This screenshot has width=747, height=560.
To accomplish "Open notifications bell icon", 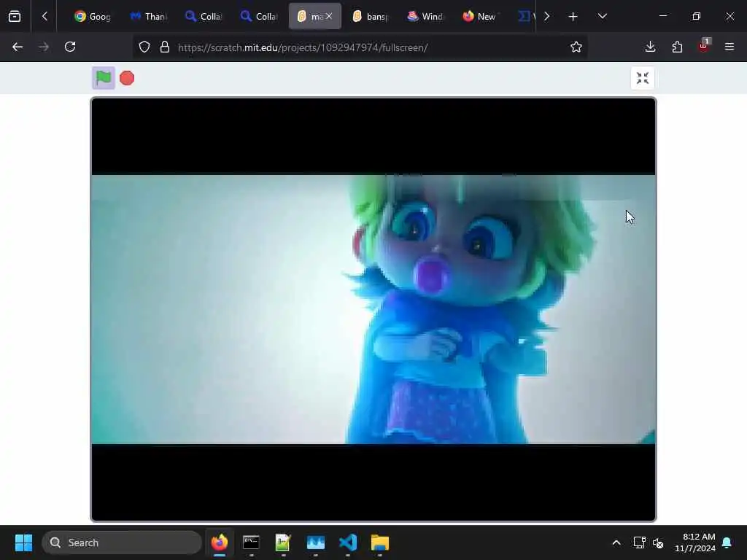I will point(727,542).
